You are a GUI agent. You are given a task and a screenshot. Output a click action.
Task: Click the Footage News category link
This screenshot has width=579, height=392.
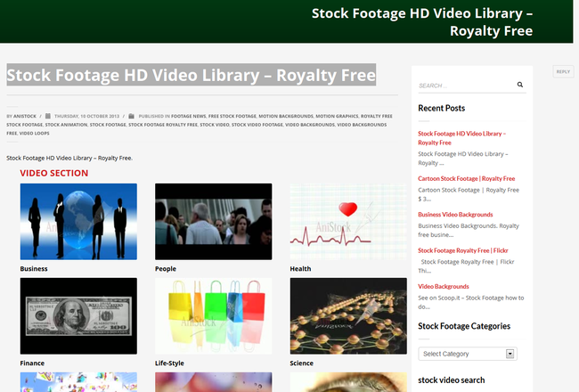188,116
